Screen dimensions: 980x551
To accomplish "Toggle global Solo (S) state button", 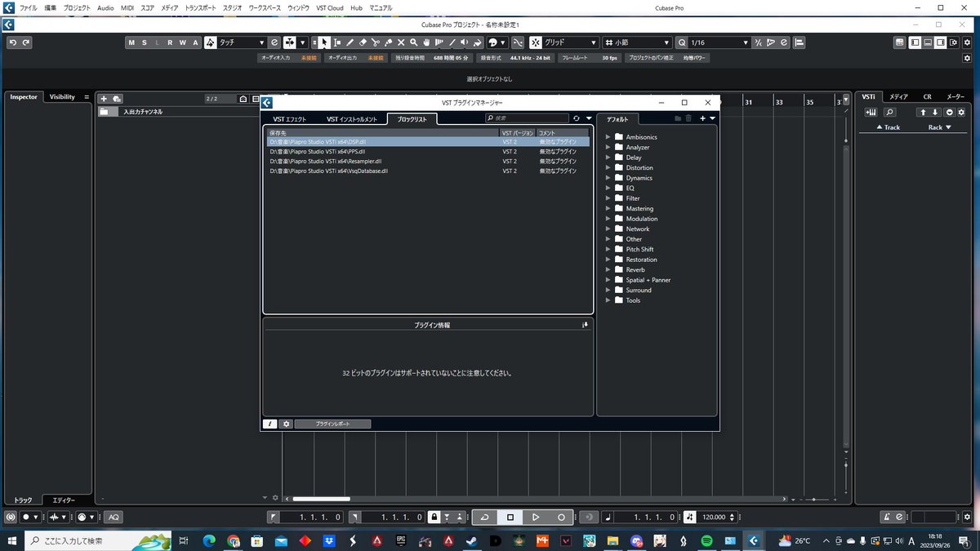I will click(x=145, y=42).
